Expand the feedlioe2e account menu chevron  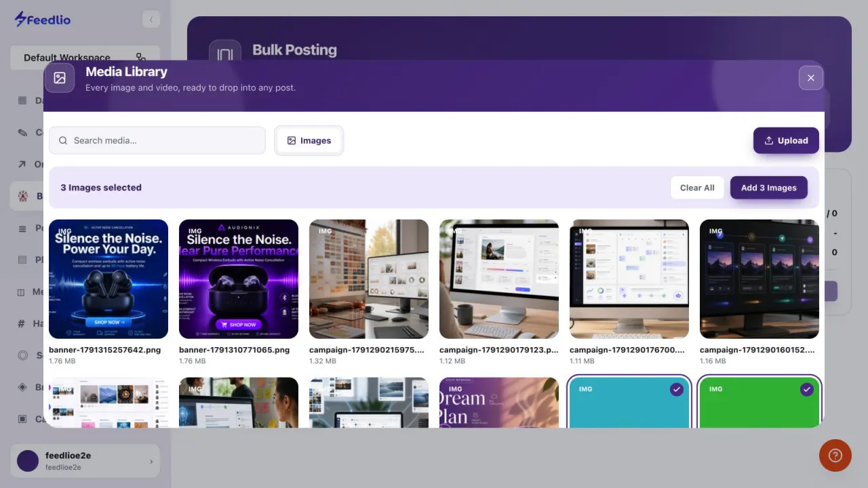coord(151,462)
